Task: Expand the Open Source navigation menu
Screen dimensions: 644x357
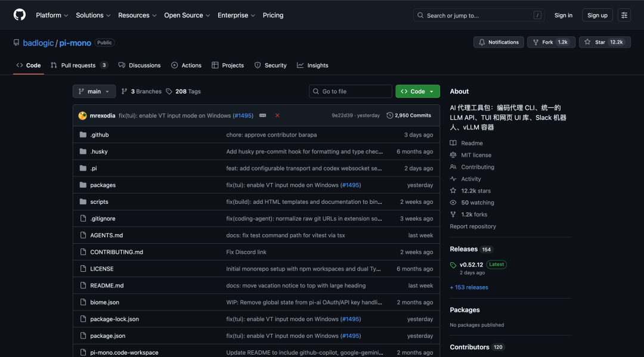Action: 187,15
